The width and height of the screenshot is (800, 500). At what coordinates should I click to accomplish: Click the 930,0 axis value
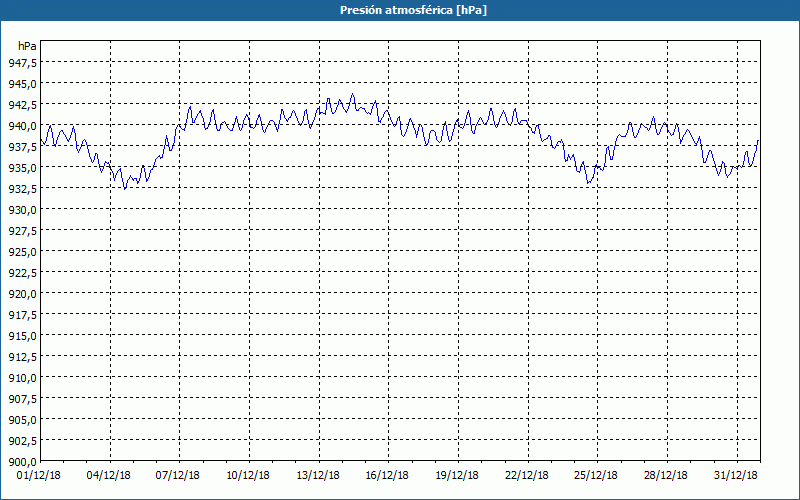[22, 210]
